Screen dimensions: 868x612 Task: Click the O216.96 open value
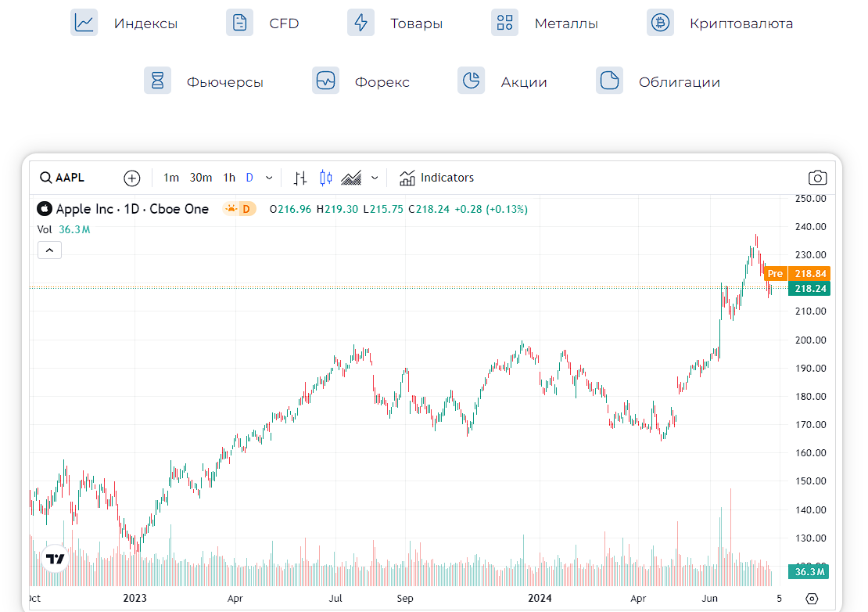pyautogui.click(x=290, y=210)
